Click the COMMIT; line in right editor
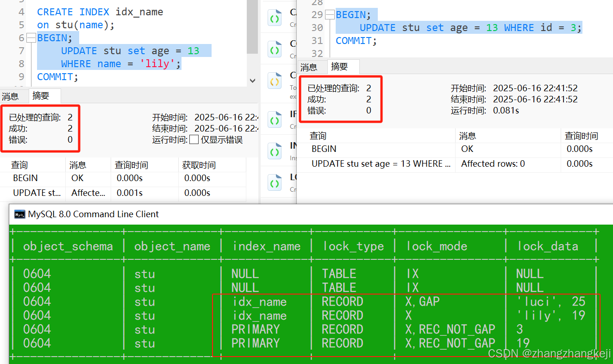 [357, 41]
